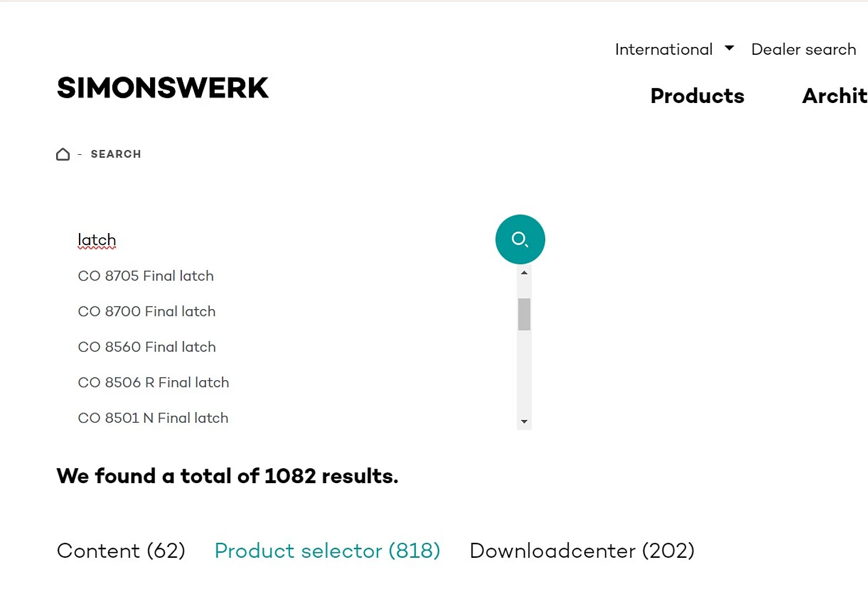Pick CO 8506 R Final latch suggestion

[x=153, y=383]
